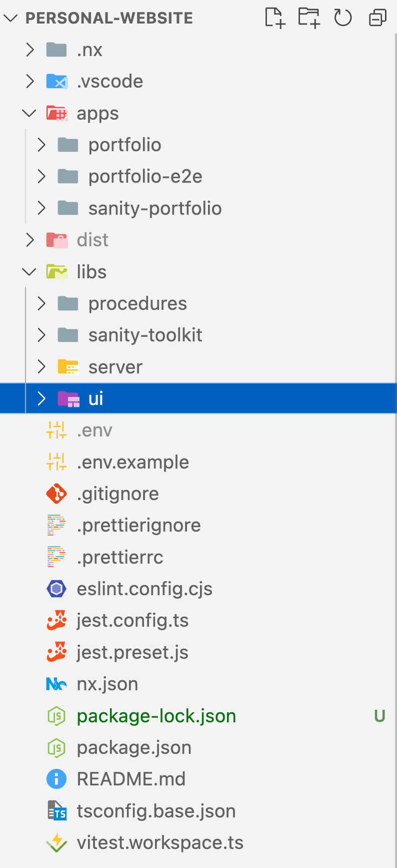Click the untracked U badge on package-lock.json
The image size is (397, 868).
(x=379, y=716)
